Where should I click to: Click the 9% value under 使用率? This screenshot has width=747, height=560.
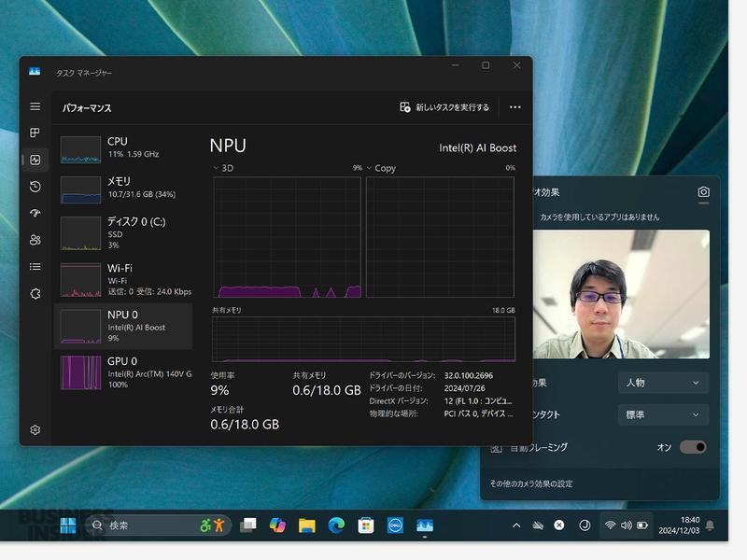(219, 390)
